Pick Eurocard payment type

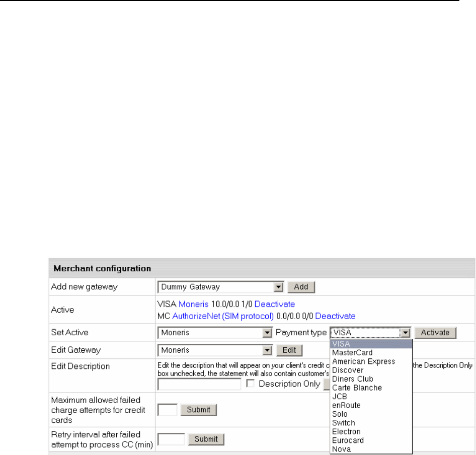[371, 440]
